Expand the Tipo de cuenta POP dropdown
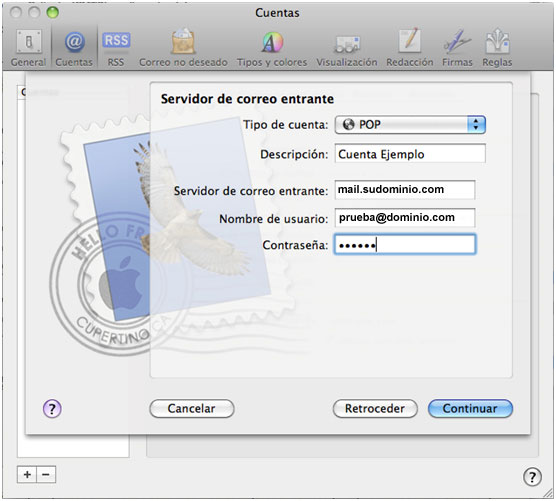Viewport: 556px width, 501px height. pos(410,124)
